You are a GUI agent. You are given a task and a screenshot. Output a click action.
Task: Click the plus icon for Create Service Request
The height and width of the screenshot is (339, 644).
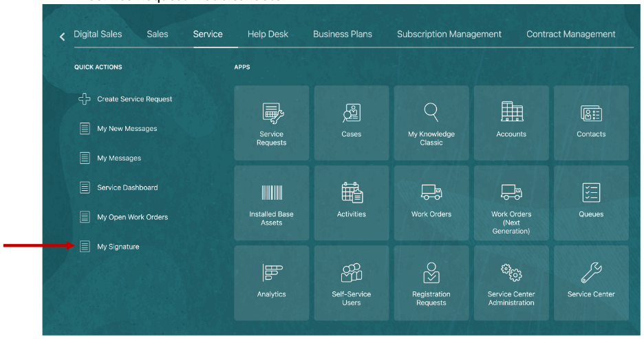pyautogui.click(x=85, y=99)
